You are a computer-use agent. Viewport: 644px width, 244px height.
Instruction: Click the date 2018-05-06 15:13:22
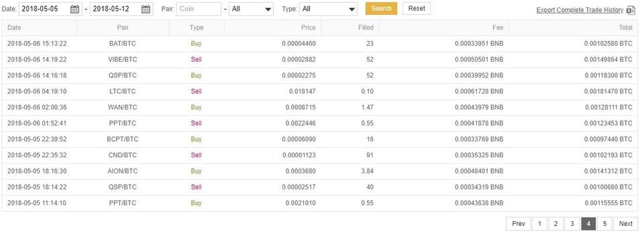pyautogui.click(x=37, y=44)
